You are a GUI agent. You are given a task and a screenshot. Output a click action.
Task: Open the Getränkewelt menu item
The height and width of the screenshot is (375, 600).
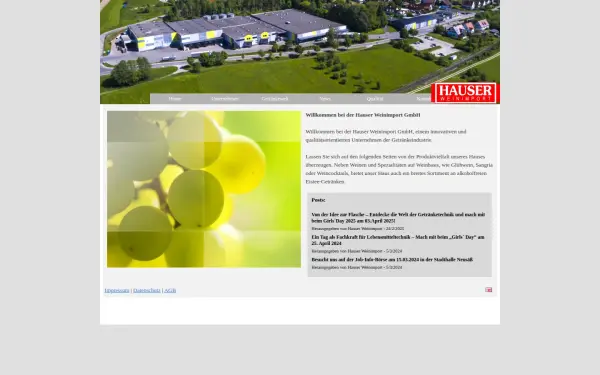pos(275,99)
